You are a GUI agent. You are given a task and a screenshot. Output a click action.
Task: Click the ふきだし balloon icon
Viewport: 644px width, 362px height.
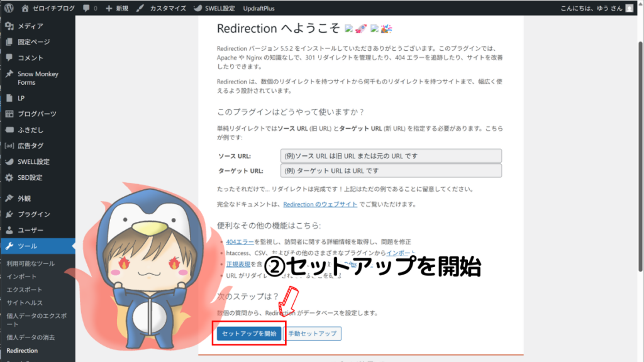point(9,129)
